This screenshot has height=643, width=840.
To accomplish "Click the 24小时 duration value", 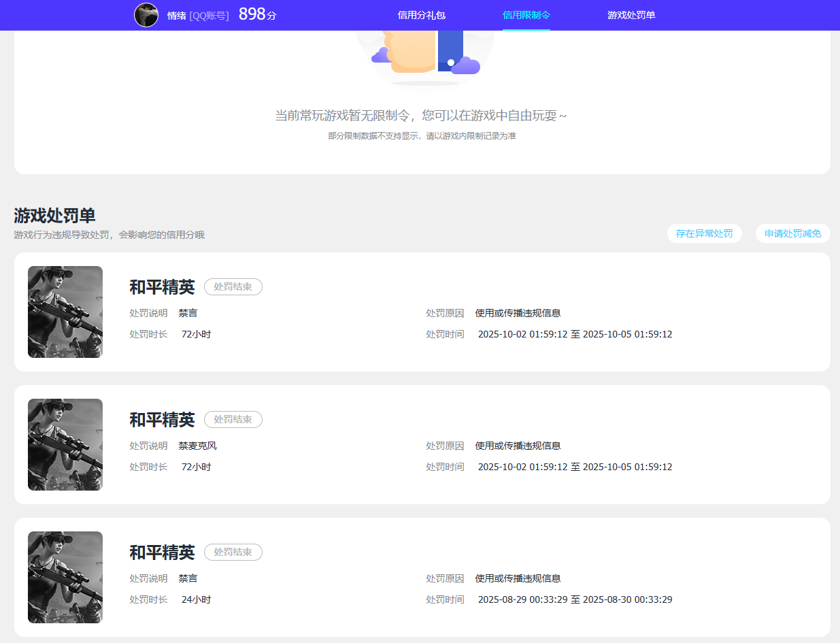I will pos(197,599).
